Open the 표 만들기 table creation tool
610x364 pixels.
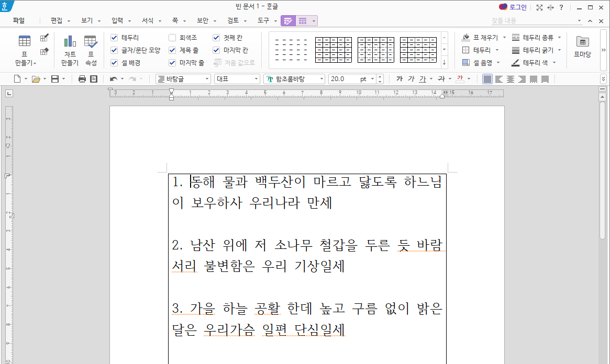click(25, 50)
